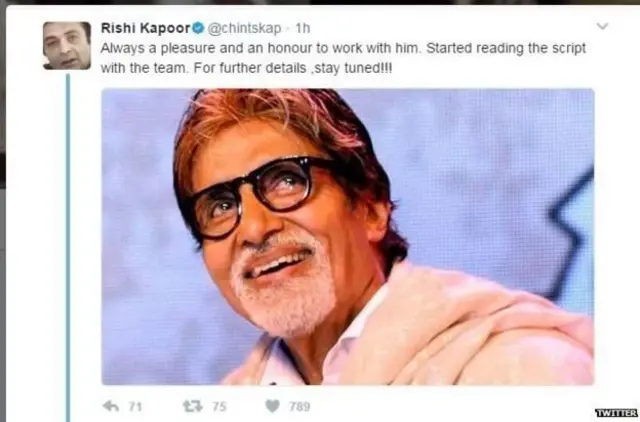Screen dimensions: 640x422
Task: Expand the tweet options chevron
Action: (601, 26)
